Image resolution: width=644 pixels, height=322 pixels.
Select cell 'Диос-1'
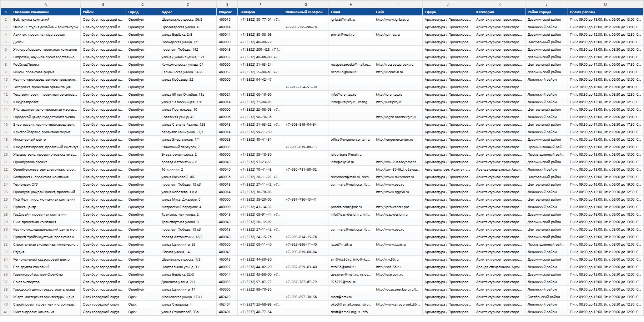(46, 42)
